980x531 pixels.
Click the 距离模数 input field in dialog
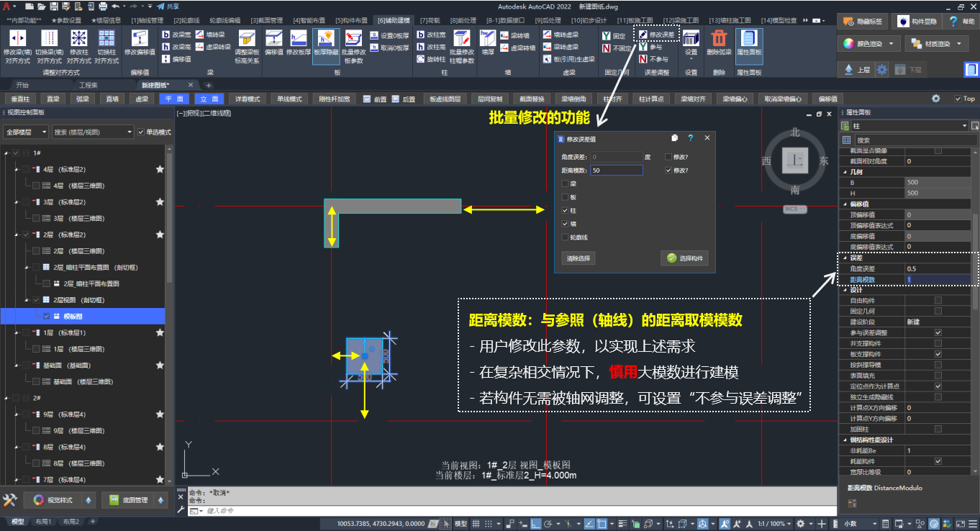pyautogui.click(x=616, y=171)
